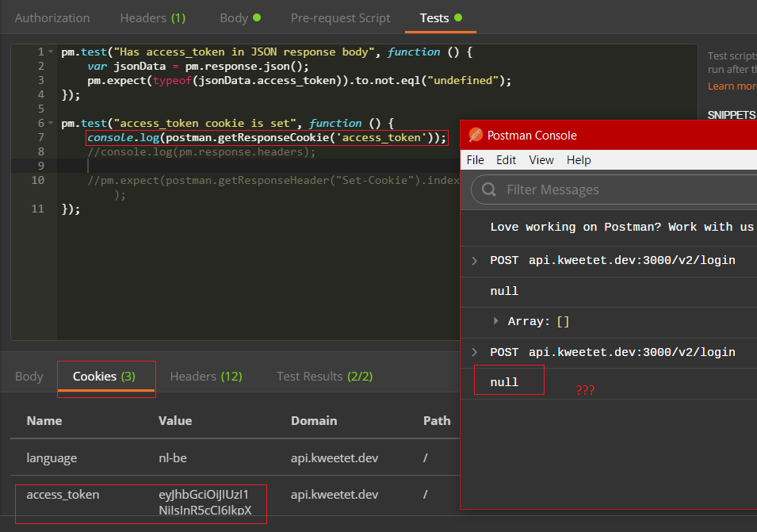Select the Tests tab

441,18
